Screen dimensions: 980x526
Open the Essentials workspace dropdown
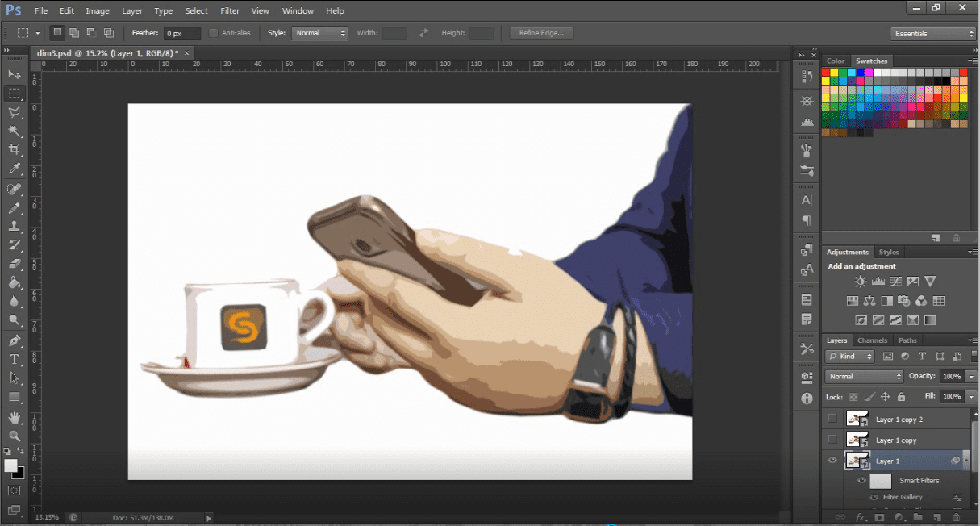(x=933, y=33)
